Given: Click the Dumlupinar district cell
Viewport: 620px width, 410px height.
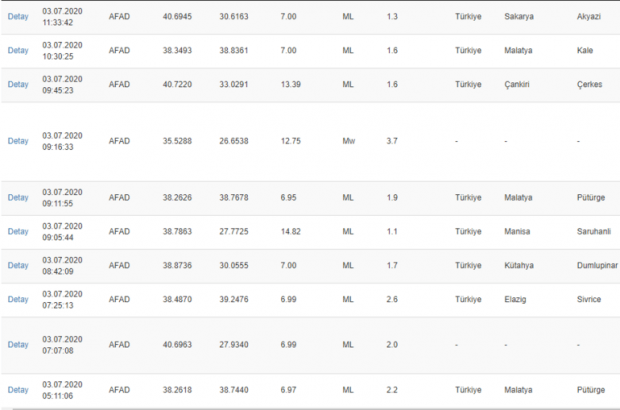Looking at the screenshot, I should 597,265.
